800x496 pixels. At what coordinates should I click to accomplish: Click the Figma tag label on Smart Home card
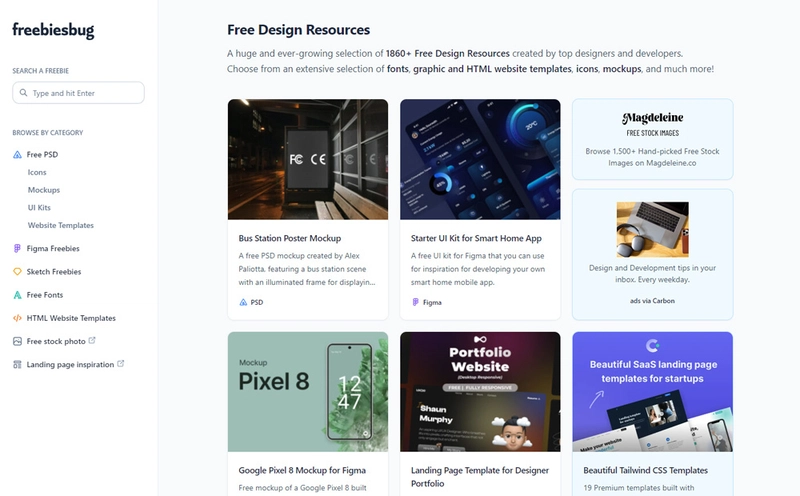click(432, 303)
